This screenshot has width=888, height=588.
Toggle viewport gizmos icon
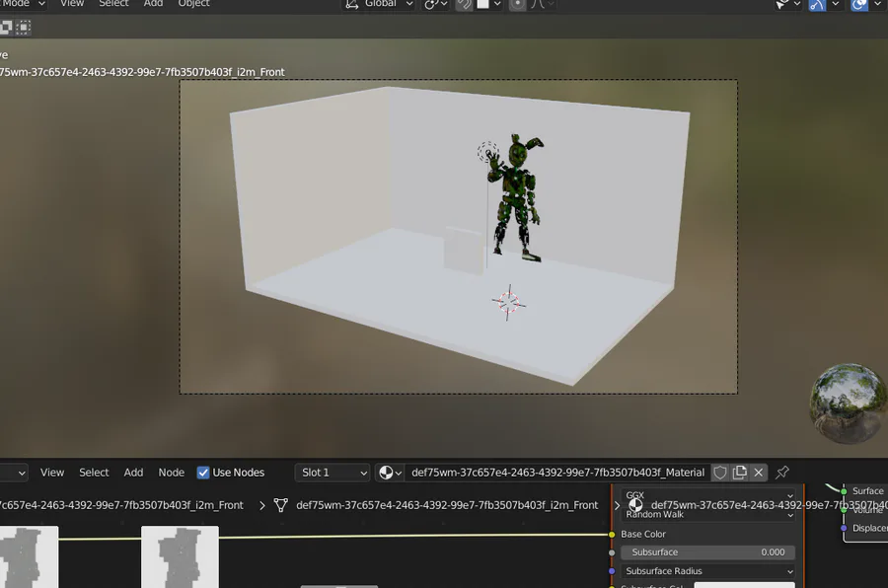pyautogui.click(x=817, y=5)
